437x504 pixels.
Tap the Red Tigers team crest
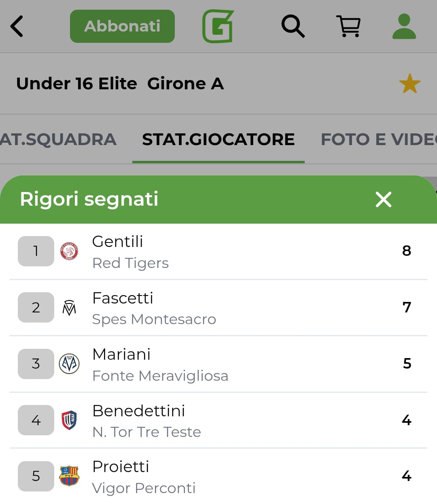tap(69, 251)
